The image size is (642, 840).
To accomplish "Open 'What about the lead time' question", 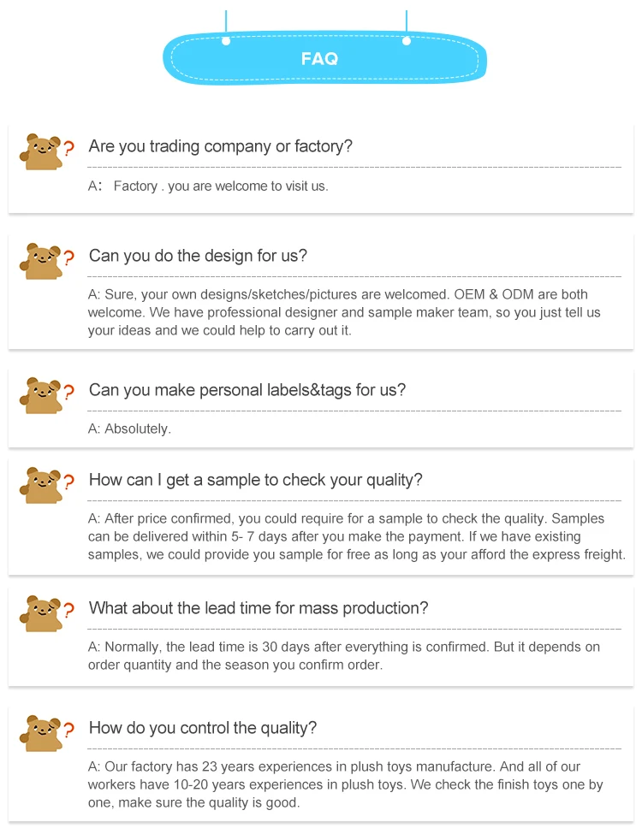I will click(259, 608).
